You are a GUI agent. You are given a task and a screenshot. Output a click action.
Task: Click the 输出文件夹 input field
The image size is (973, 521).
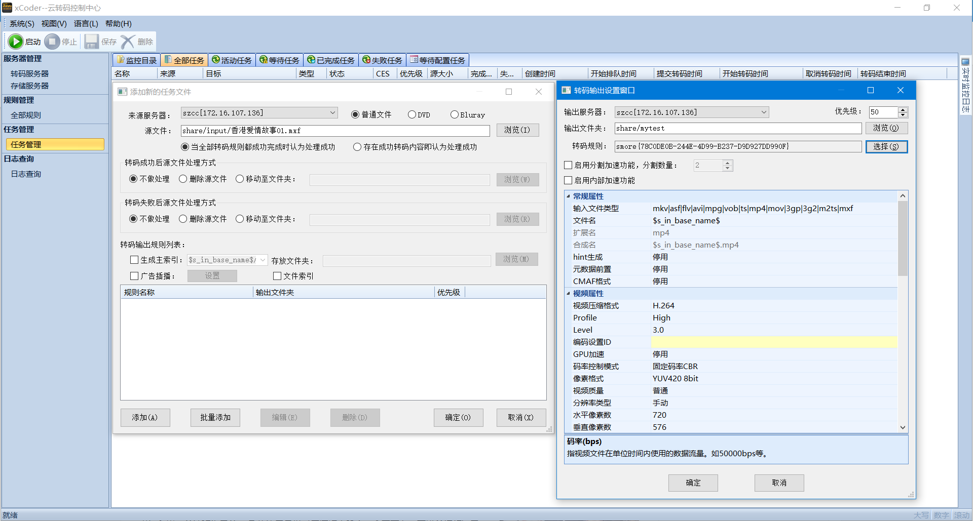pos(737,129)
